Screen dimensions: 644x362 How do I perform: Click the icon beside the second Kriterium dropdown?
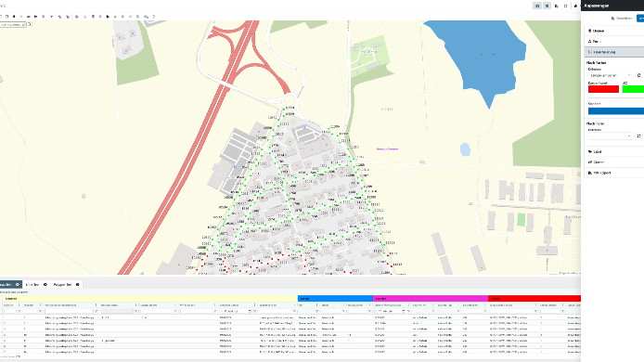(x=638, y=136)
